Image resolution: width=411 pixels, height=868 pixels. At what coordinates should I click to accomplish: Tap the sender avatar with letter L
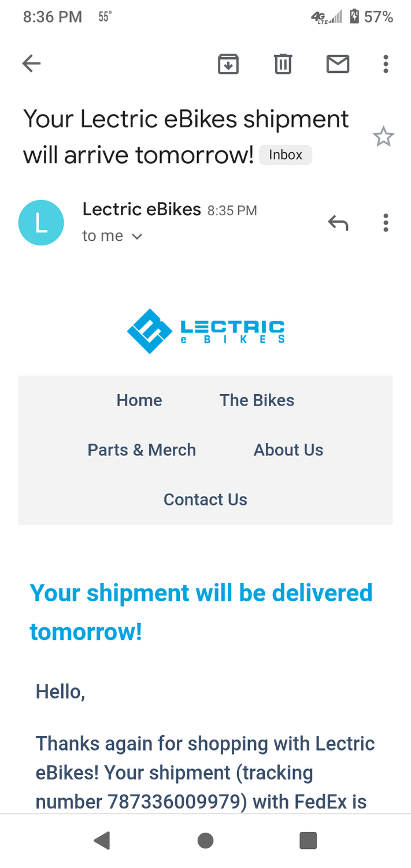coord(41,223)
